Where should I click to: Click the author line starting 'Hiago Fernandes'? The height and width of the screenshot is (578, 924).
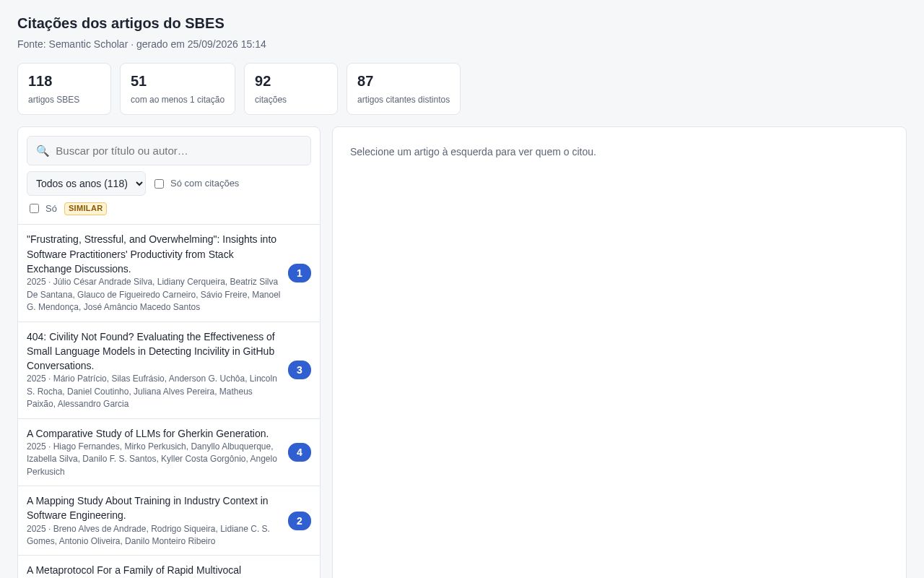click(152, 459)
